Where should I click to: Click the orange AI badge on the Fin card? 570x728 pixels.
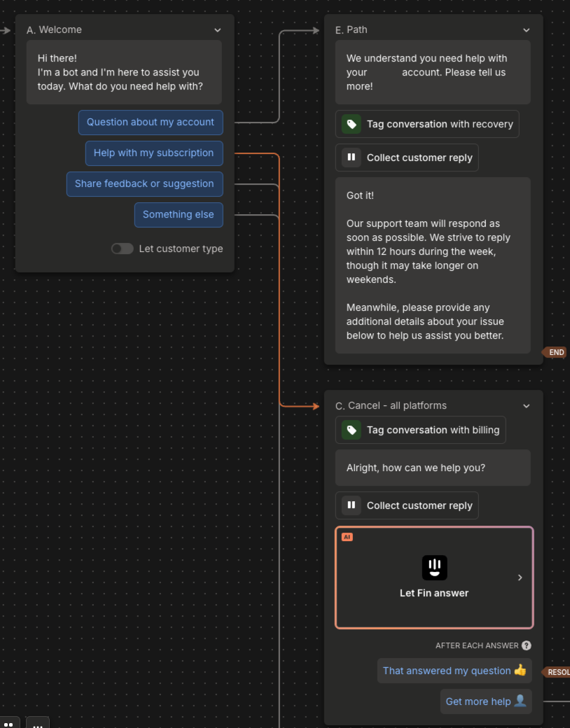pyautogui.click(x=347, y=537)
